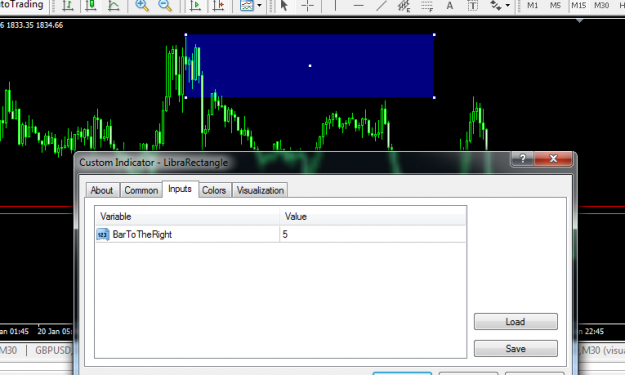Screen dimensions: 625x375
Task: Edit the BarToTheRight value 5
Action: [372, 234]
